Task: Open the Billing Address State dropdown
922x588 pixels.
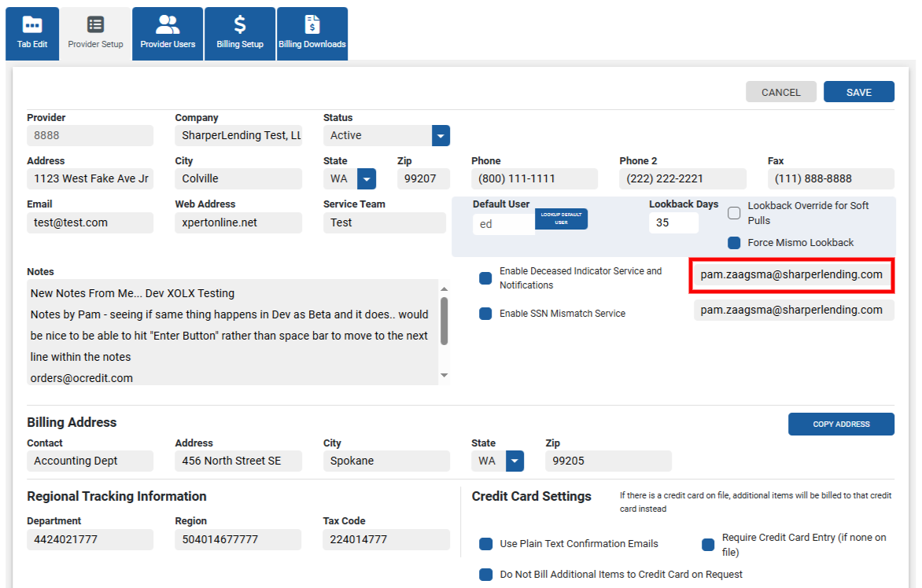Action: [x=514, y=461]
